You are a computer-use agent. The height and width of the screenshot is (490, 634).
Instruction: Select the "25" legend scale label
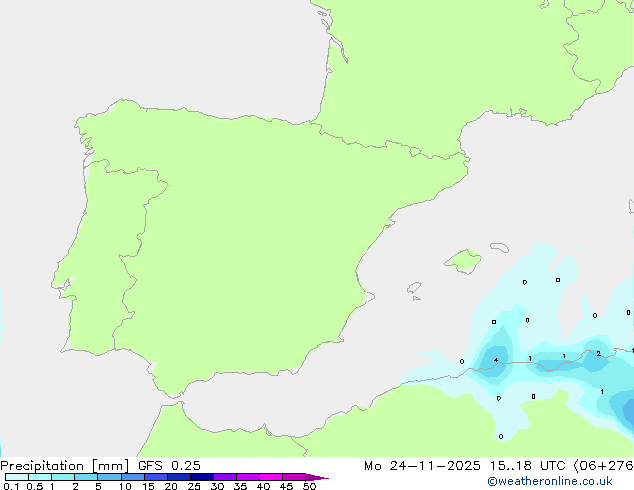click(x=194, y=486)
